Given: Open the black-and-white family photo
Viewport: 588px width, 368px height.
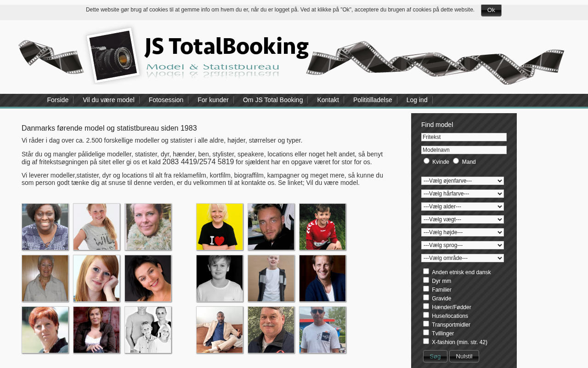Looking at the screenshot, I should [x=148, y=330].
